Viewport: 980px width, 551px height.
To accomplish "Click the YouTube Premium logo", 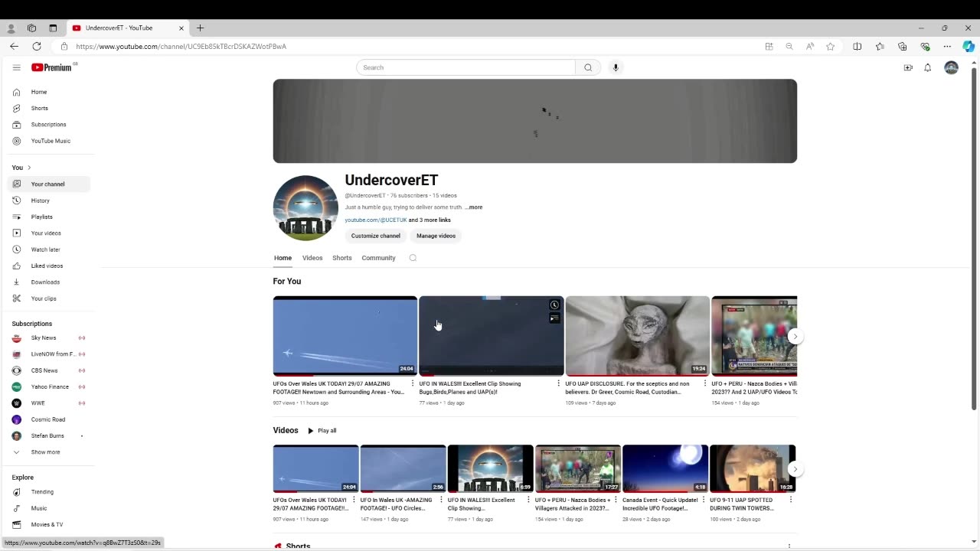I will 54,67.
